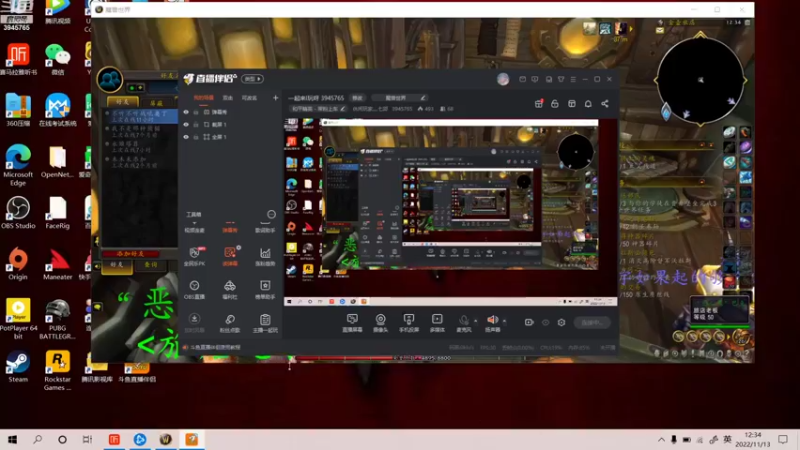
Task: Toggle visibility of the 截屏 1 source
Action: click(186, 124)
